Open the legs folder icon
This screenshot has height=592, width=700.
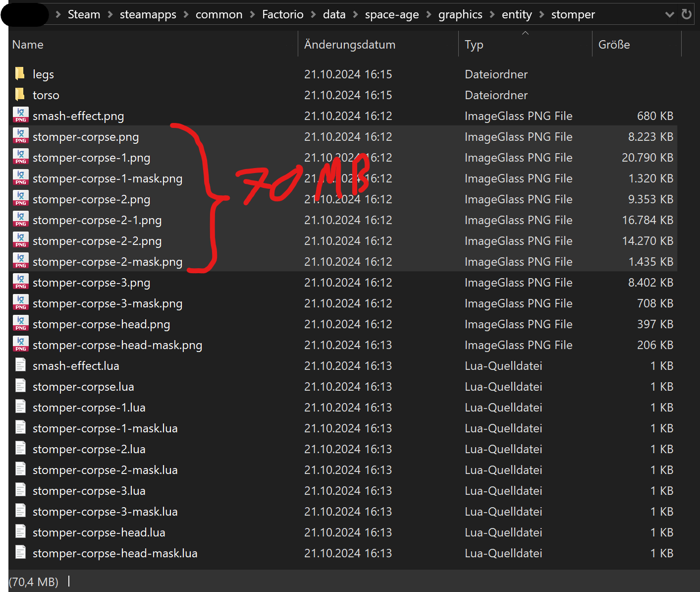coord(20,74)
